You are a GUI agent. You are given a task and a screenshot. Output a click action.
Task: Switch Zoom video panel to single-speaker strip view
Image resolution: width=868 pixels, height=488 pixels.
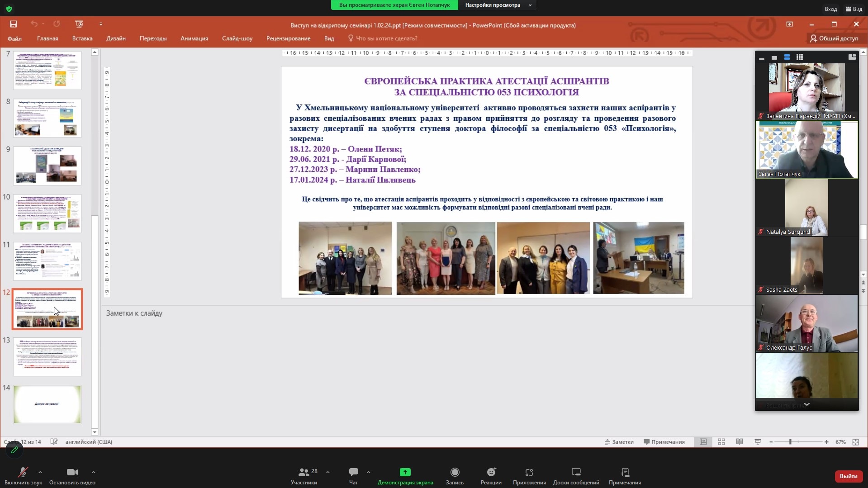click(774, 57)
